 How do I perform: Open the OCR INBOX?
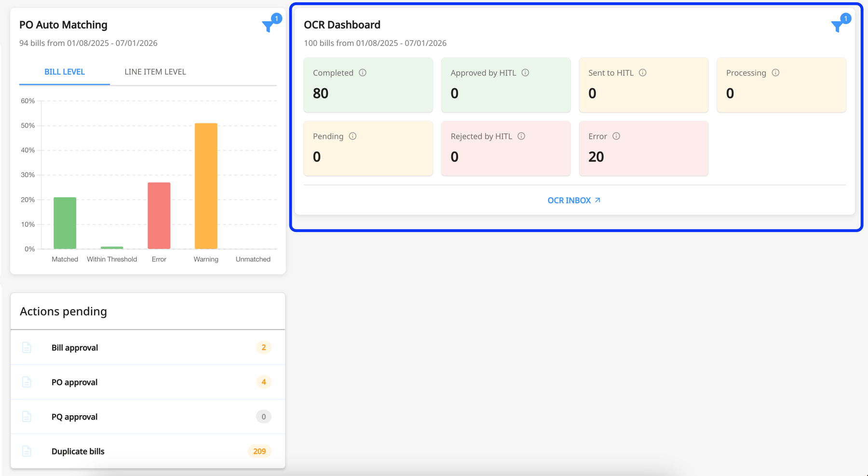(x=574, y=200)
